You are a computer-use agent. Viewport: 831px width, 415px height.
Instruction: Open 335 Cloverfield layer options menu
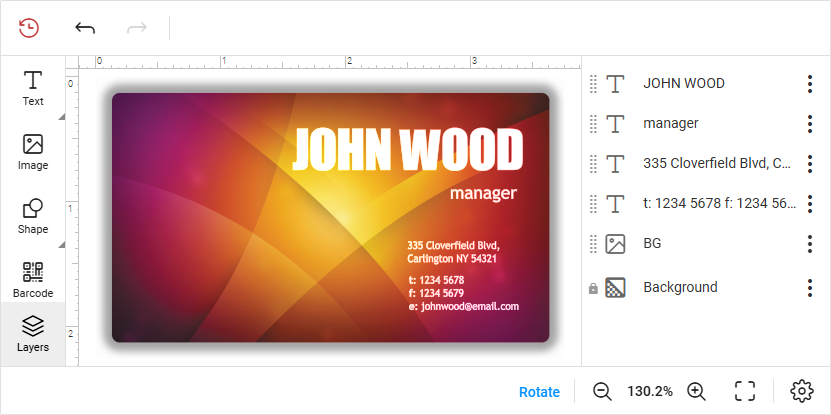(810, 164)
